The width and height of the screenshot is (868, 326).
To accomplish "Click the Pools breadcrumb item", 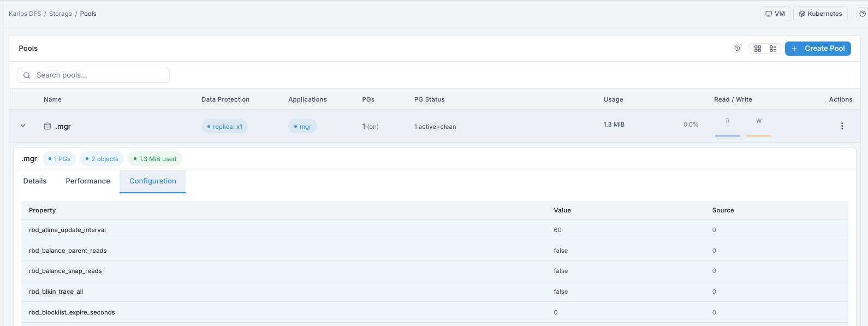I will (x=88, y=14).
